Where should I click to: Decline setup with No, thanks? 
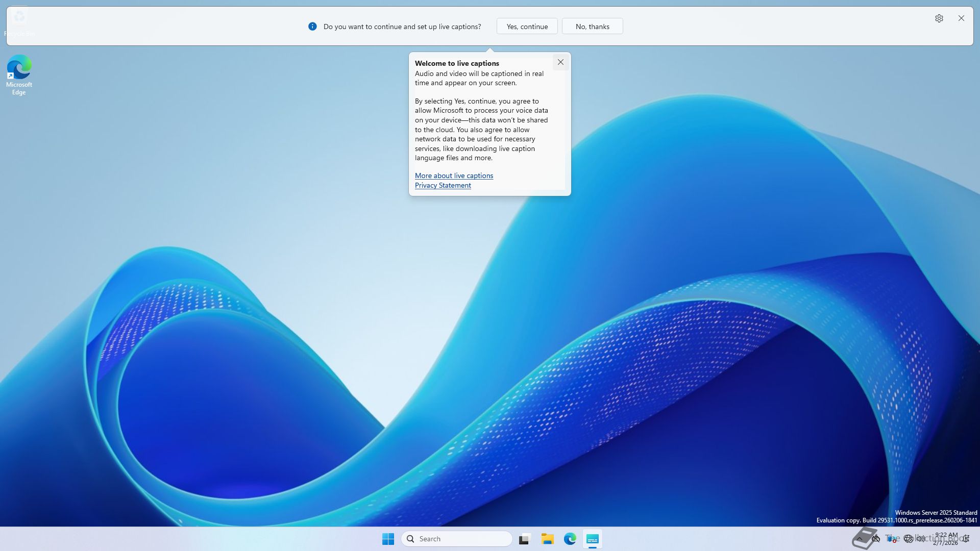click(x=592, y=27)
